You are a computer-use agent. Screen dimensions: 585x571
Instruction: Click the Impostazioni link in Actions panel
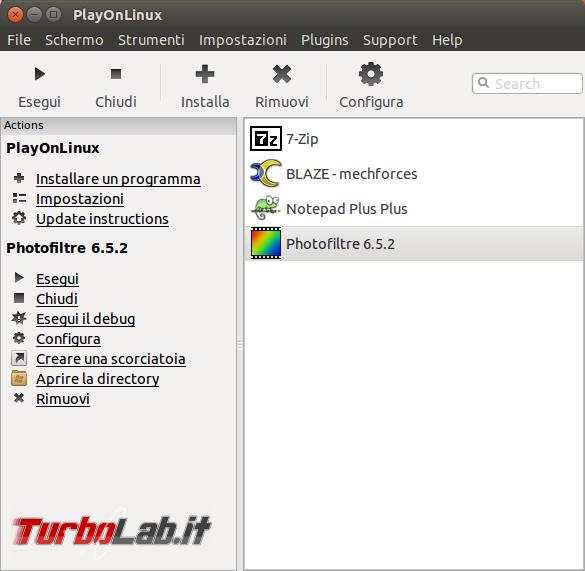pos(80,199)
